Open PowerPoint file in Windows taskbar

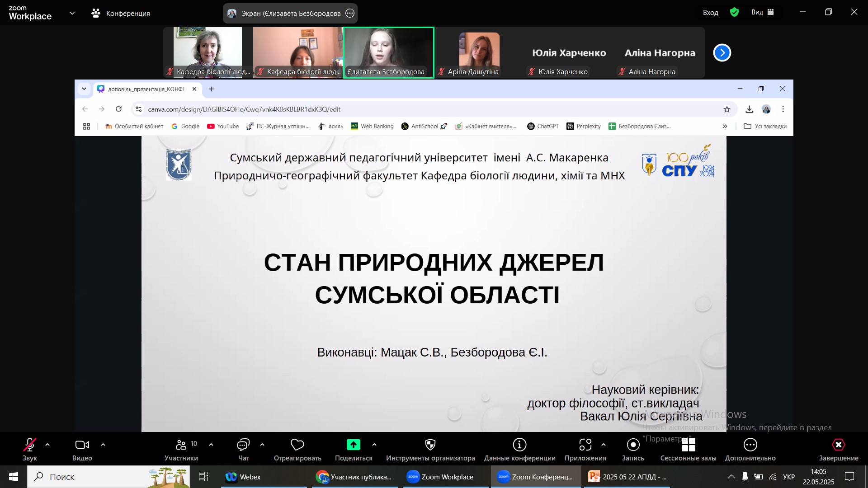pyautogui.click(x=627, y=477)
